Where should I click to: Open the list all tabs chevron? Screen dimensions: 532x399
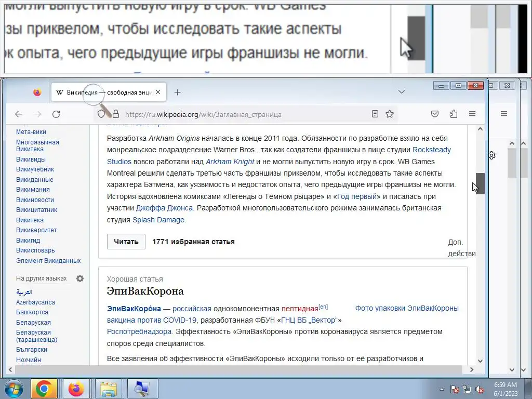pos(402,92)
